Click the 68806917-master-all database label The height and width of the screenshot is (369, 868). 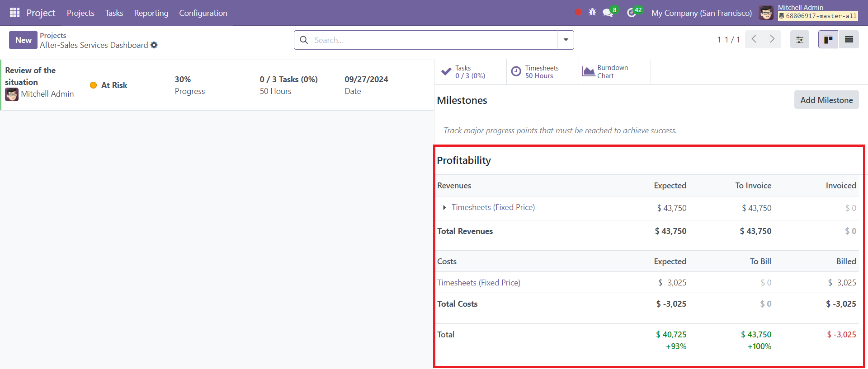point(817,16)
